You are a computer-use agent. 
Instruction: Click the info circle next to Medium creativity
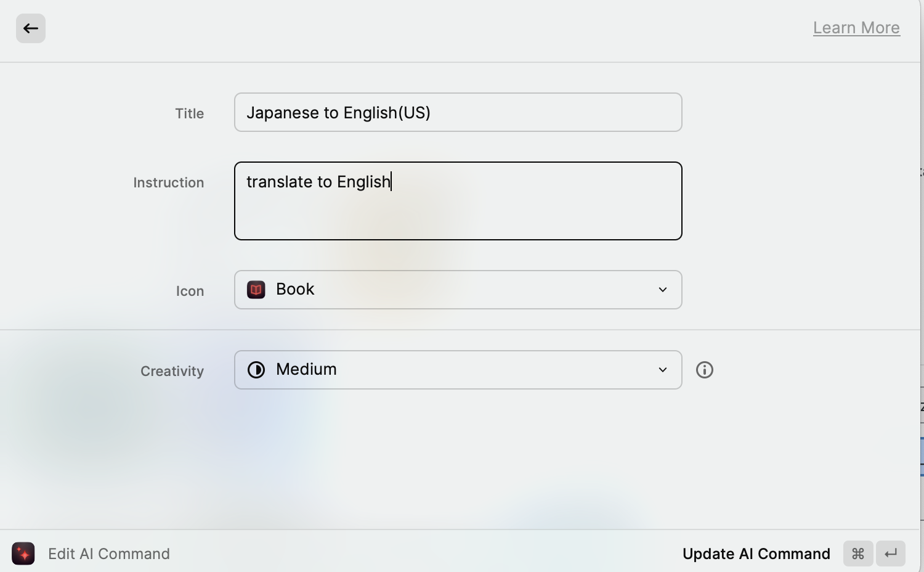click(704, 369)
